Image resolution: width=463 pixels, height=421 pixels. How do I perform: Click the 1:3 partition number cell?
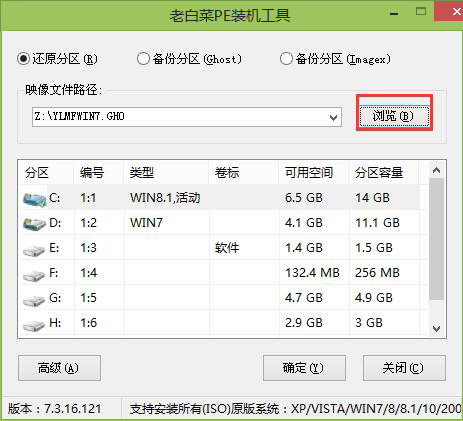click(88, 248)
